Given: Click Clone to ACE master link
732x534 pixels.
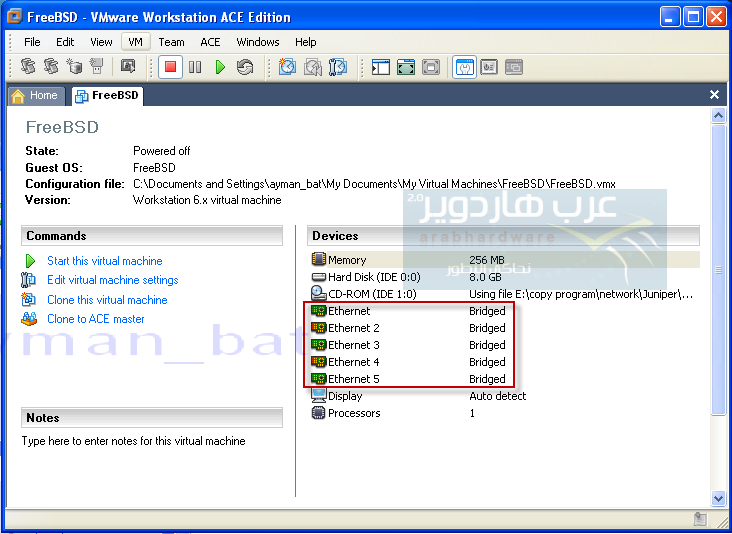Looking at the screenshot, I should point(96,319).
